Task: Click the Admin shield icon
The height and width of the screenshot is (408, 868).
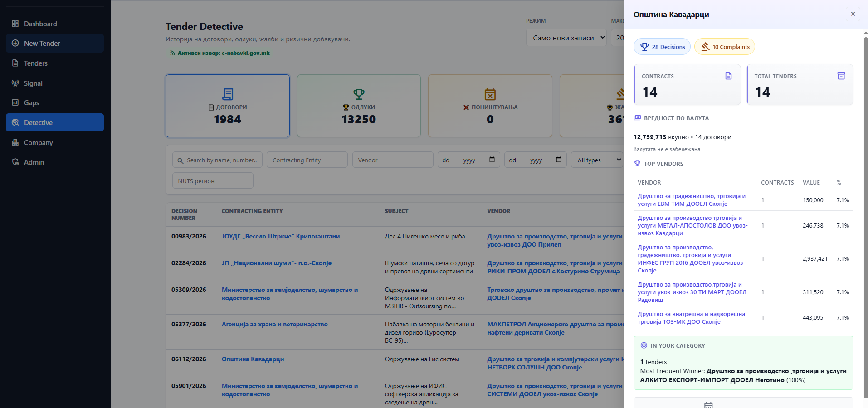Action: click(x=15, y=162)
